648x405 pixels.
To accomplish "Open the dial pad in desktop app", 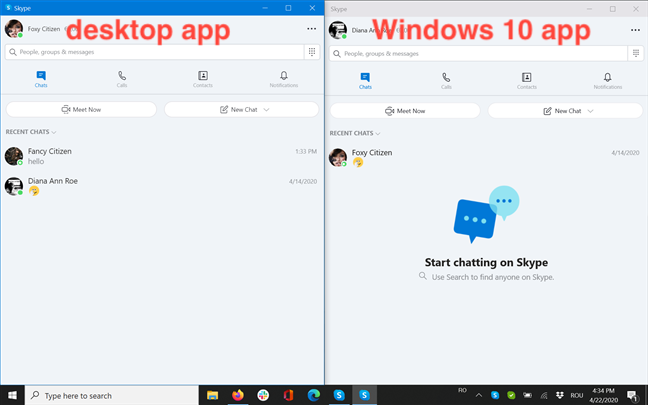I will 312,52.
